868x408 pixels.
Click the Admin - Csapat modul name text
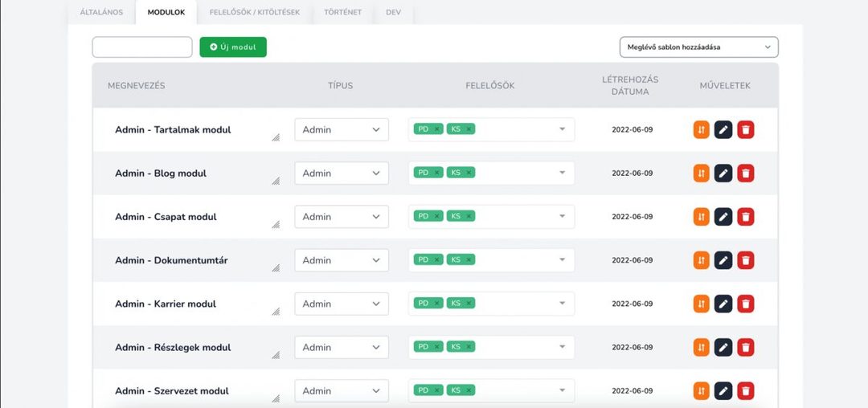click(x=166, y=217)
